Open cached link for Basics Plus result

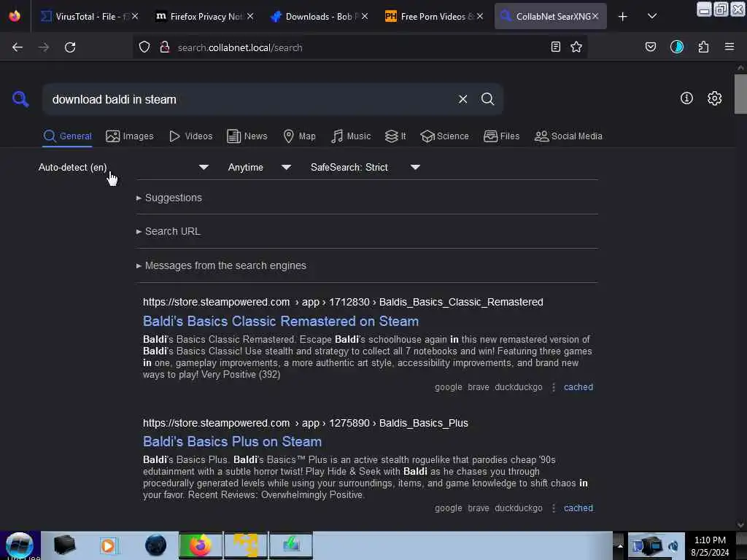coord(578,508)
